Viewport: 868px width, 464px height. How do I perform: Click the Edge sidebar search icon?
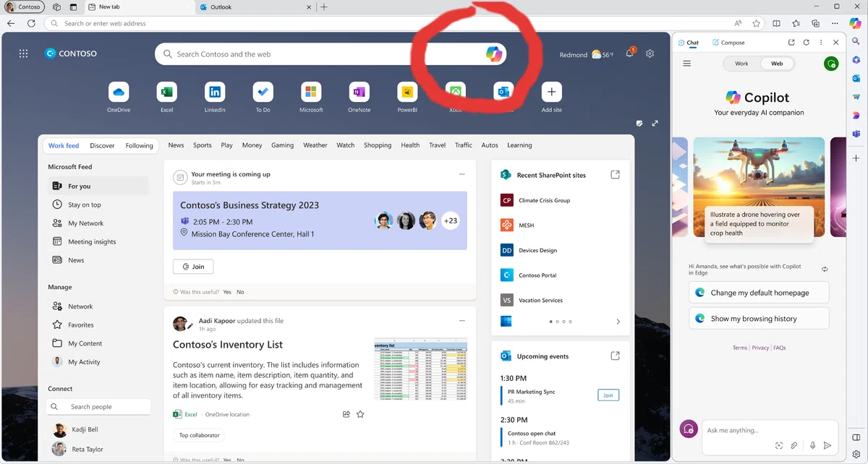pyautogui.click(x=856, y=42)
